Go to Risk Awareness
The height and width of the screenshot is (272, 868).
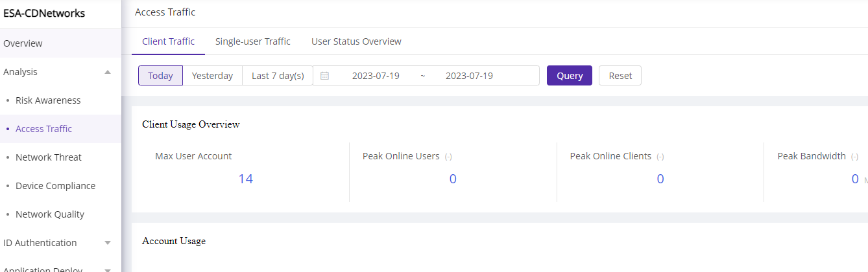point(48,100)
